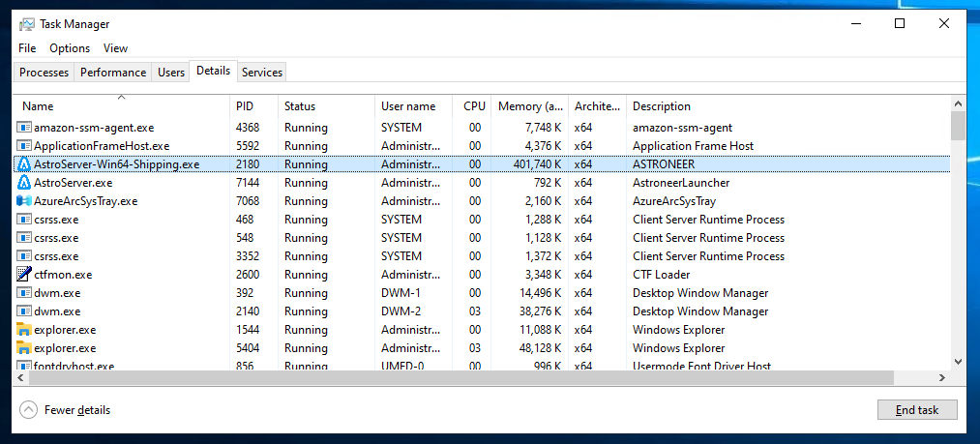Click the icon of csrss.exe PID 3352
The image size is (980, 444).
[24, 256]
